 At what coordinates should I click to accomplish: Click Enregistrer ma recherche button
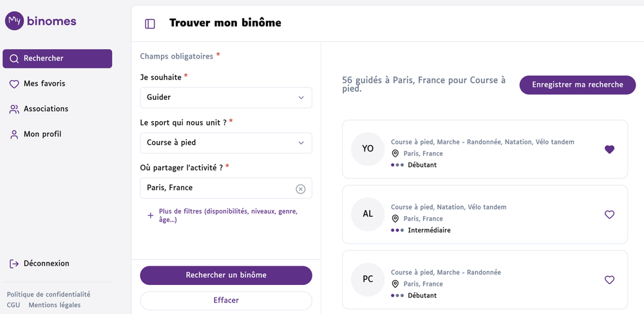[x=577, y=84]
